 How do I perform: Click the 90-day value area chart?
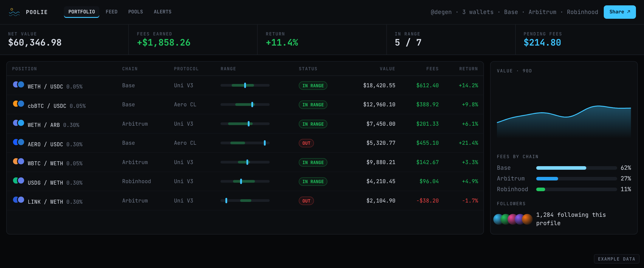[x=564, y=121]
